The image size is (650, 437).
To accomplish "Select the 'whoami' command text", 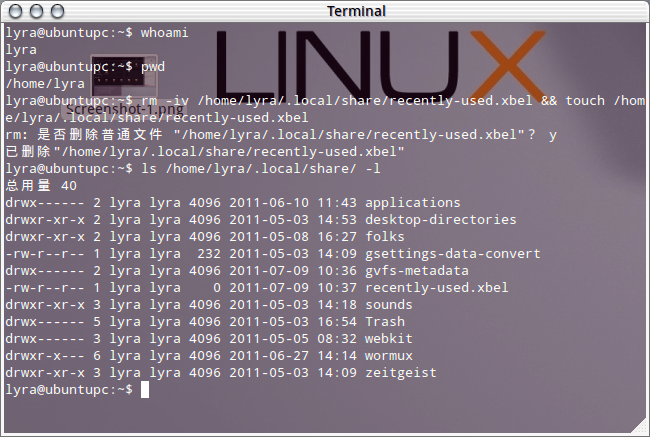I will [165, 33].
